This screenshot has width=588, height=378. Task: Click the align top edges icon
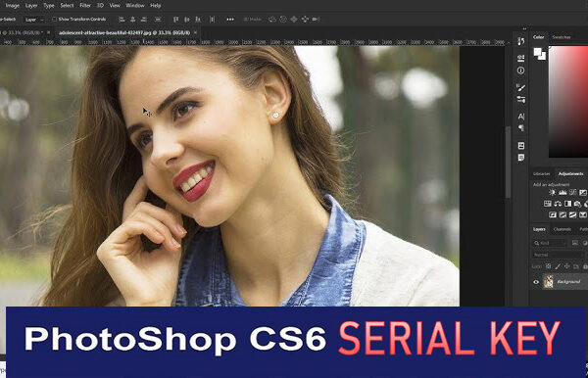pyautogui.click(x=175, y=20)
